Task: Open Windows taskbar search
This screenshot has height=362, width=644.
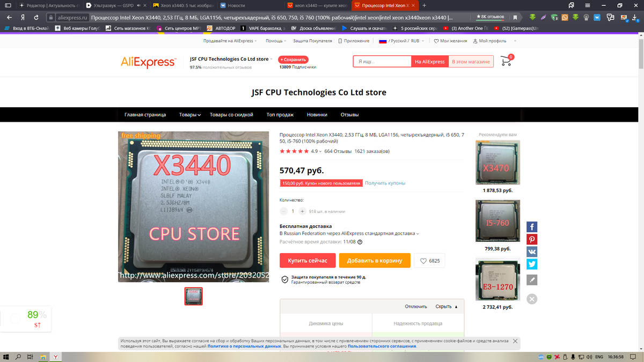Action: [x=18, y=357]
